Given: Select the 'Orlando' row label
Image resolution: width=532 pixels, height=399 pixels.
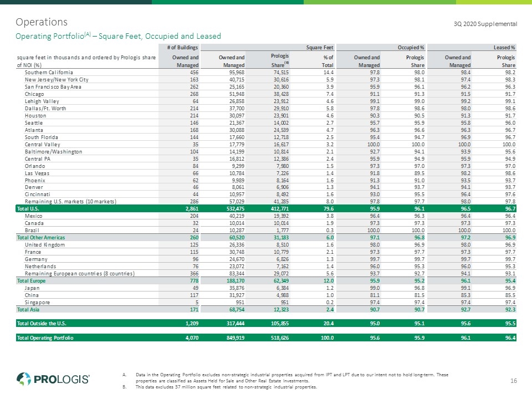Looking at the screenshot, I should tap(35, 166).
